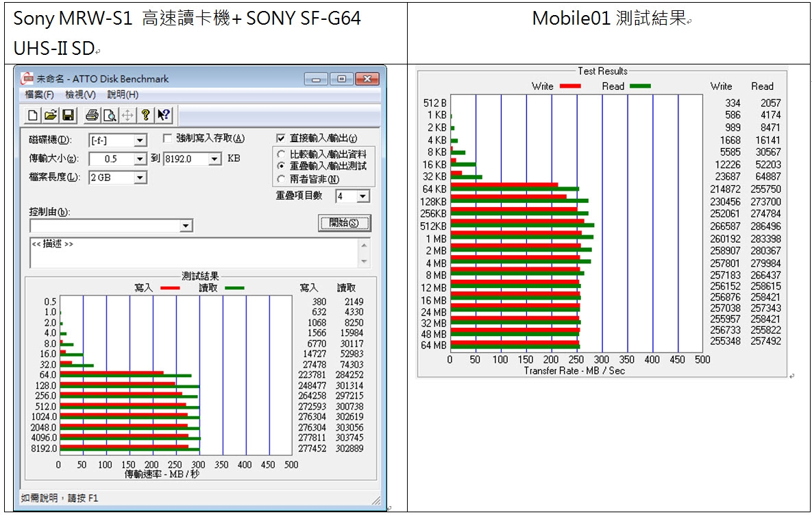Uncheck the 直接輸入/輸出 checkbox
This screenshot has height=515, width=812.
(281, 139)
